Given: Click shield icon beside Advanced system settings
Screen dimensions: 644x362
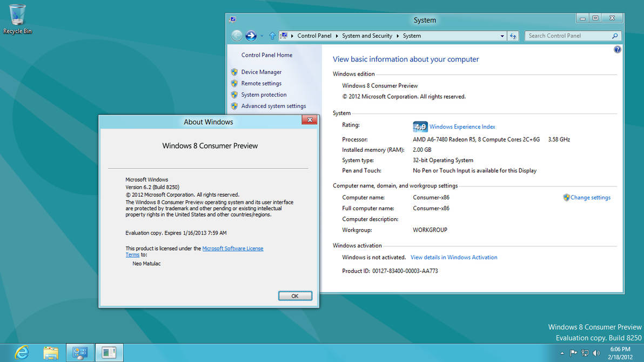Looking at the screenshot, I should (234, 106).
